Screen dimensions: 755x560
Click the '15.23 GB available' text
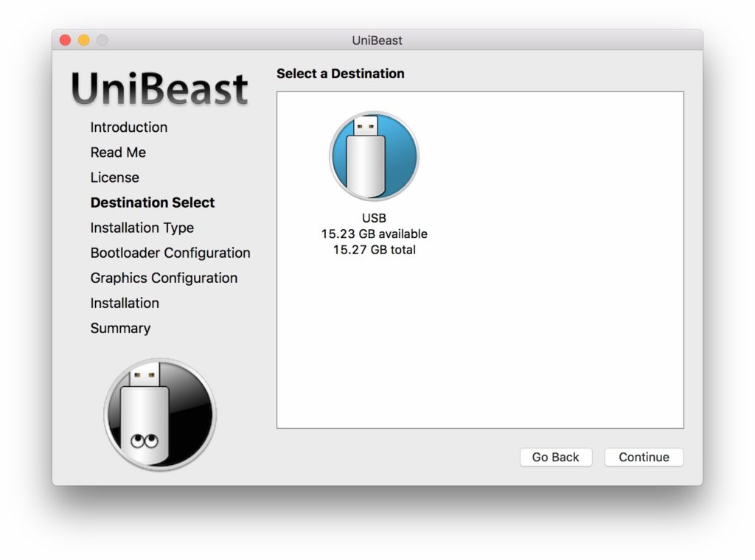[374, 234]
